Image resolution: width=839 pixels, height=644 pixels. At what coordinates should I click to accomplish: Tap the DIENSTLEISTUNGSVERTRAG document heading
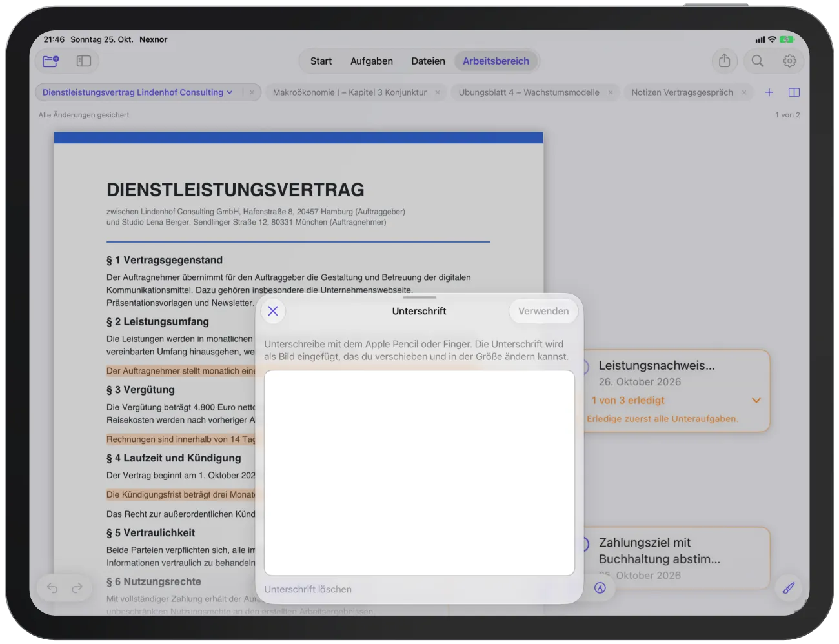pyautogui.click(x=236, y=190)
